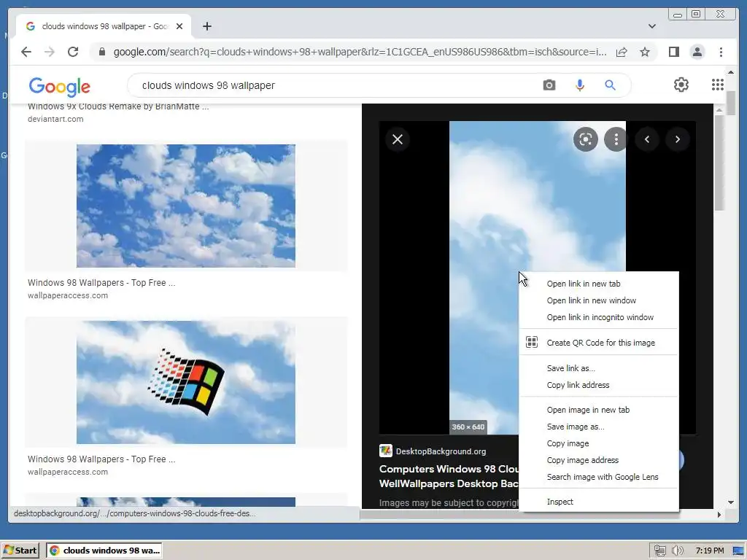Screen dimensions: 747x560
Task: Open the Google apps grid
Action: coord(718,85)
